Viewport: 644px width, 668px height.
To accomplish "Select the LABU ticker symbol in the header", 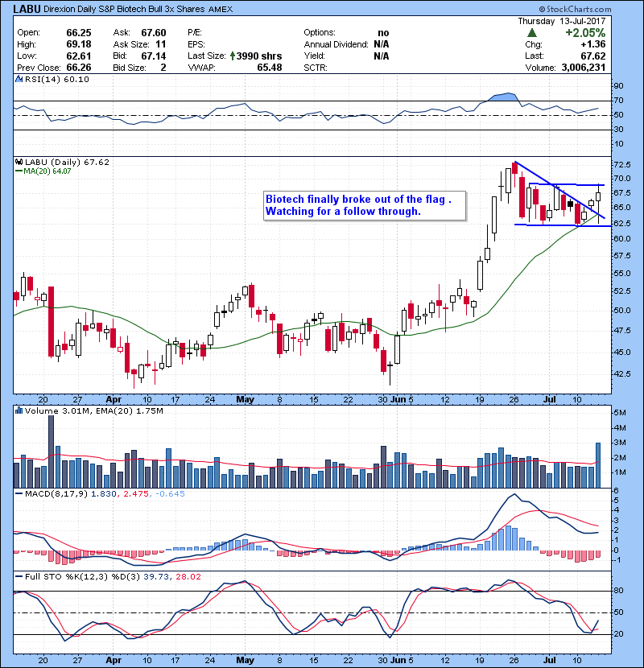I will click(27, 9).
